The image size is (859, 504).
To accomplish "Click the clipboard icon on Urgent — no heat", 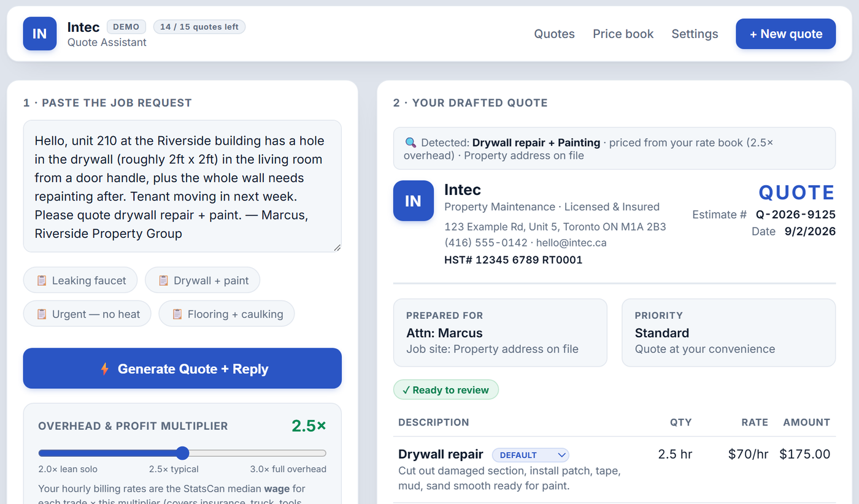I will coord(42,314).
